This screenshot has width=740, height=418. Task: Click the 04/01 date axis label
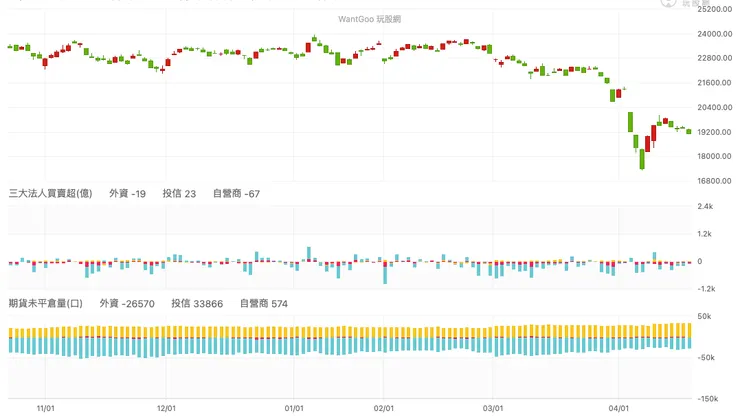(619, 409)
